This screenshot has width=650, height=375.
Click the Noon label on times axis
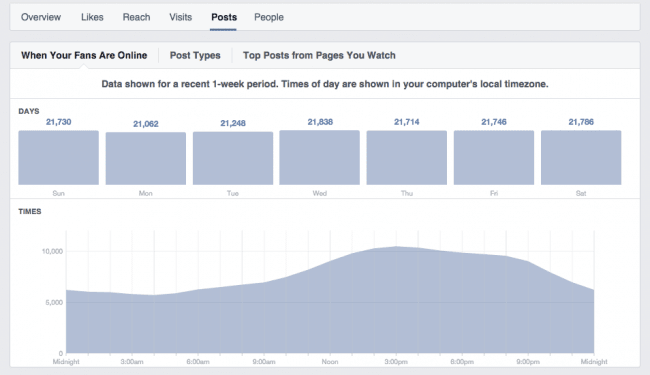coord(330,362)
